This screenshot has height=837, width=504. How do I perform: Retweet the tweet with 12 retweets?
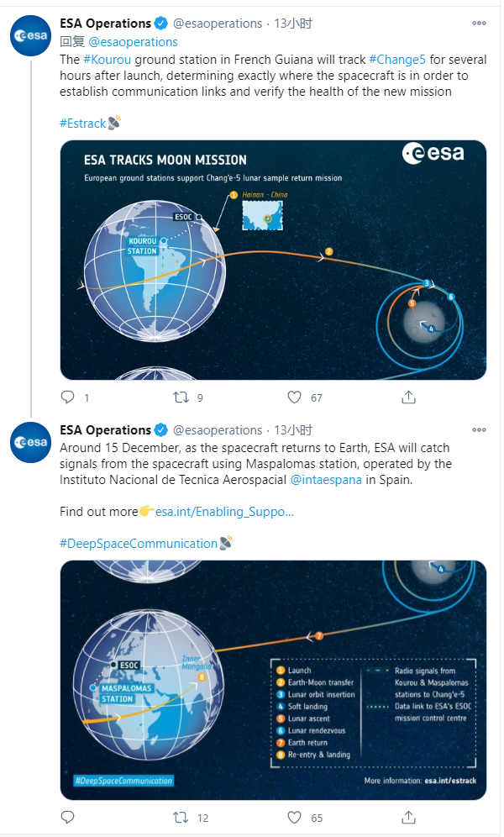(x=181, y=817)
